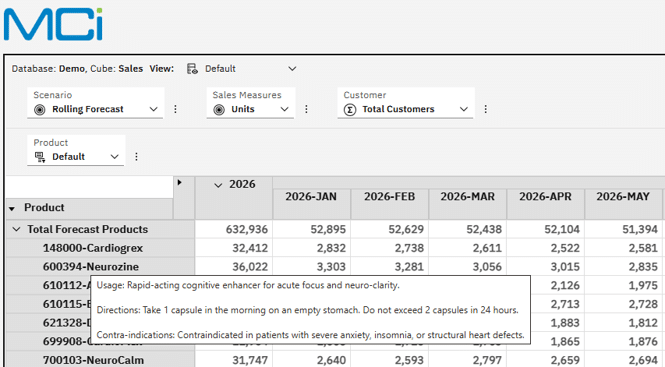Click the 31,747 NeuroCalm total cell

[234, 360]
